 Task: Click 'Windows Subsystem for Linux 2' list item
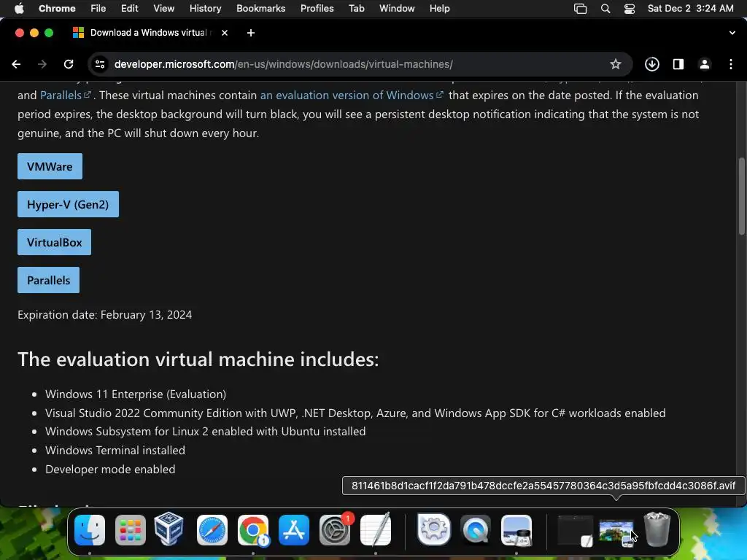tap(205, 432)
